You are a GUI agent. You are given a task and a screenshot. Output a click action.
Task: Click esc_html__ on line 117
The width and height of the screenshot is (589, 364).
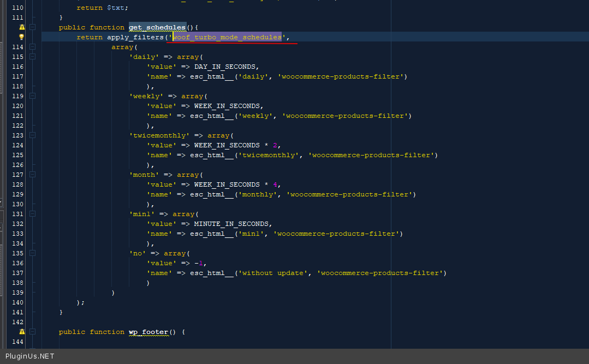[211, 76]
